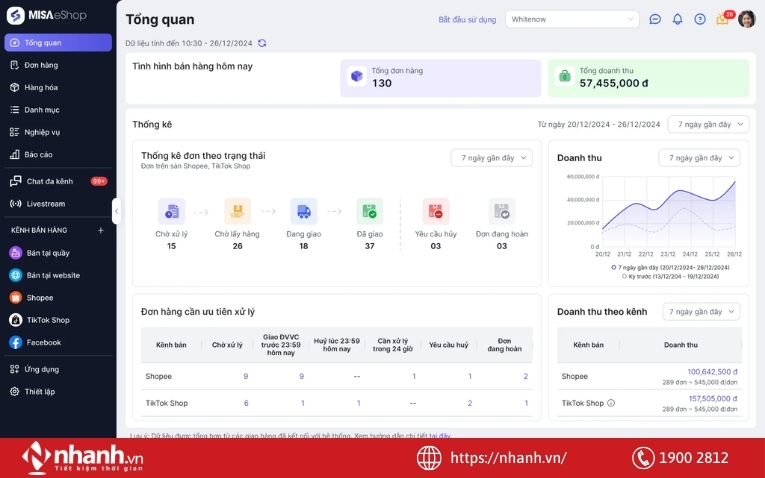Open Thống kê date range dropdown
This screenshot has width=765, height=478.
[708, 124]
